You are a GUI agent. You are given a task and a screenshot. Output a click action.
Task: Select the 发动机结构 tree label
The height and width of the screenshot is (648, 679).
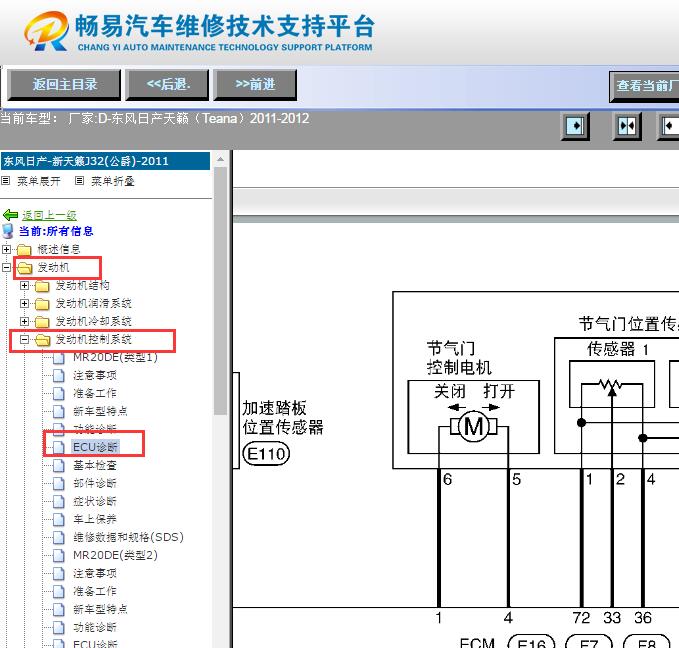click(x=82, y=285)
